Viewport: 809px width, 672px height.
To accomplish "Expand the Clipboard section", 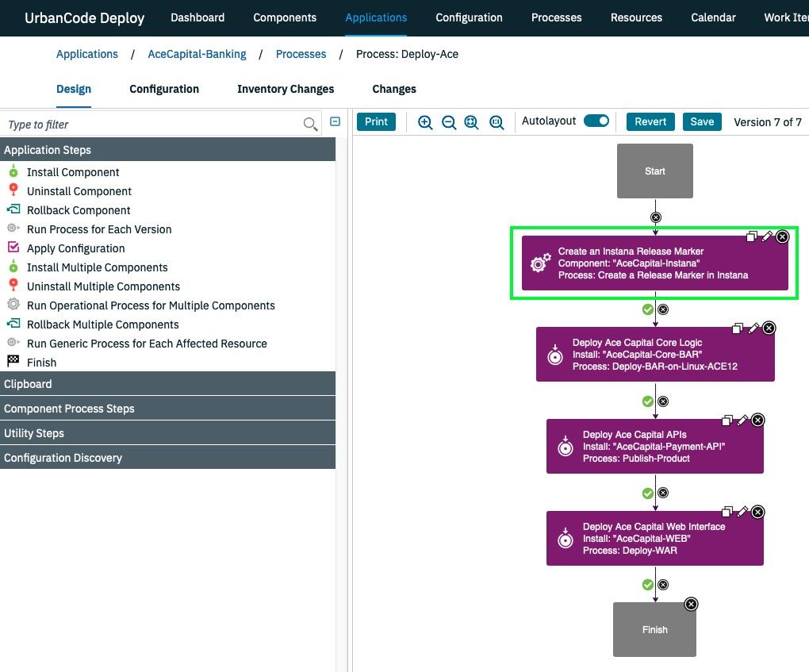I will [167, 383].
